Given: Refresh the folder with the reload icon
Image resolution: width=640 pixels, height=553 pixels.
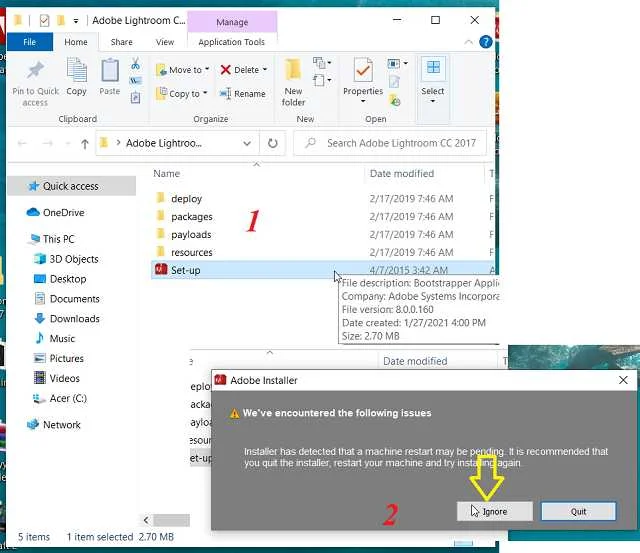Looking at the screenshot, I should point(275,143).
